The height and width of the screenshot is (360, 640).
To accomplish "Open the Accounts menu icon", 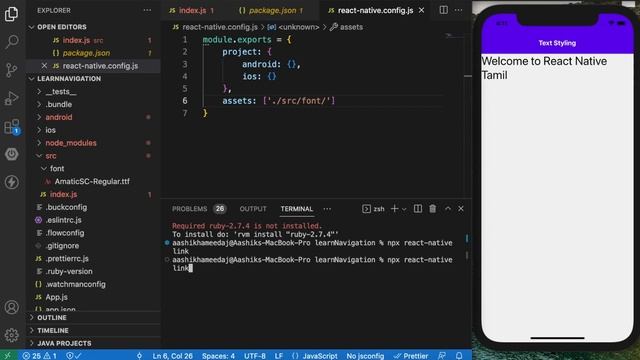I will (x=11, y=307).
